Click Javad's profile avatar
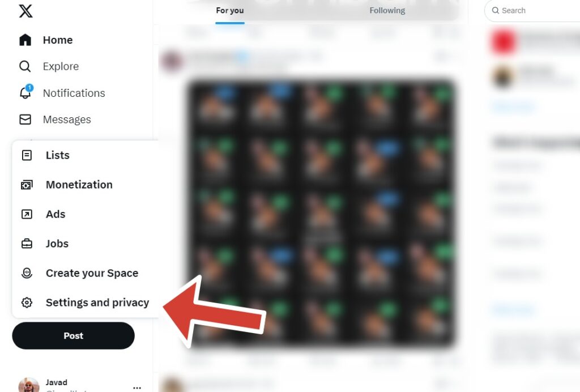Viewport: 580px width, 392px height. point(29,385)
